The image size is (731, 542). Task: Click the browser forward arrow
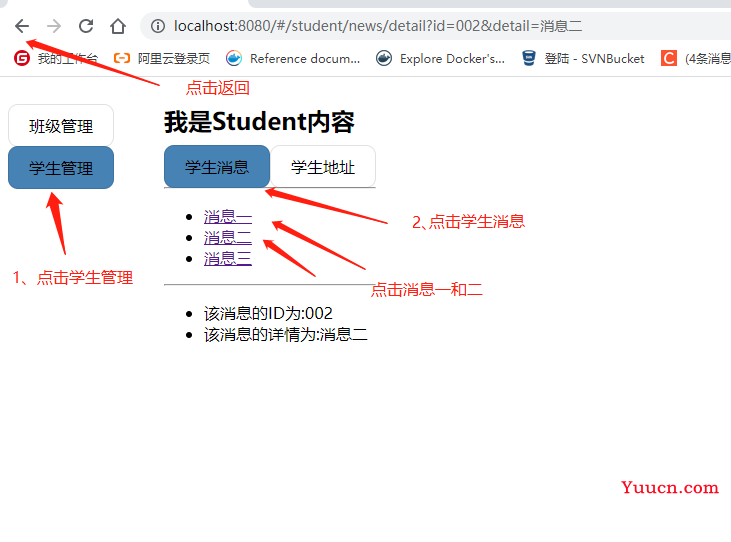(x=54, y=26)
